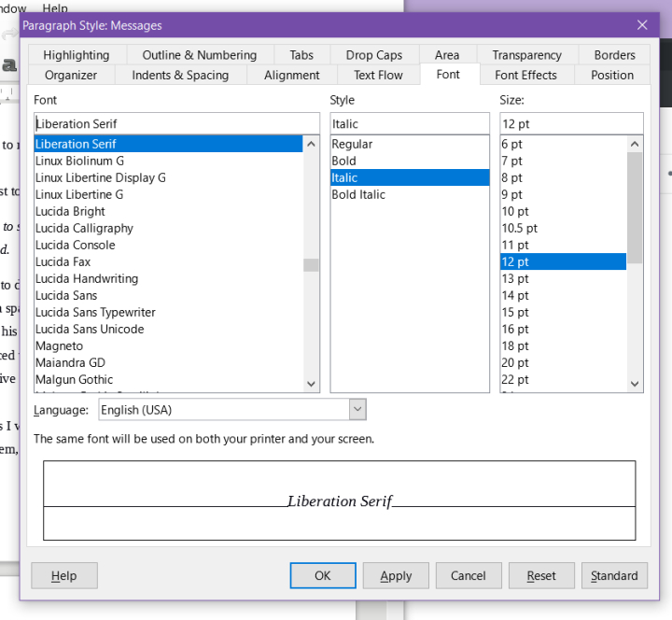This screenshot has width=672, height=620.
Task: Select 8 pt font size
Action: point(563,177)
